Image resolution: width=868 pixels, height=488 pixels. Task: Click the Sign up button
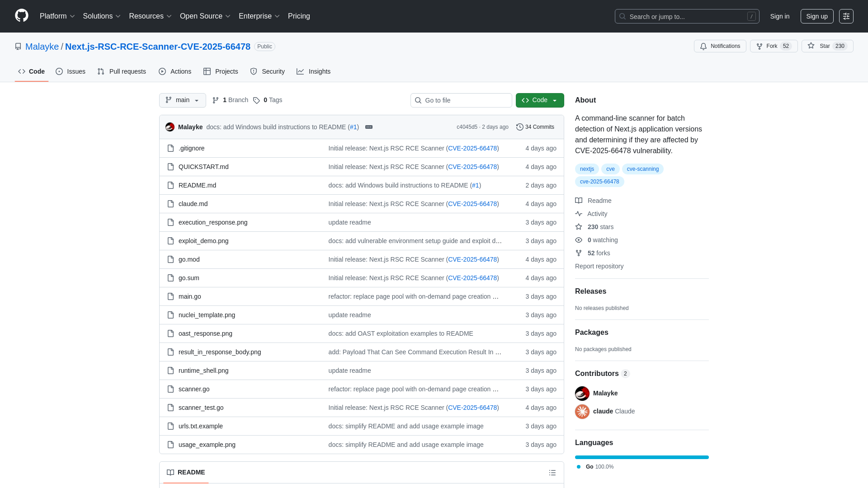click(x=816, y=16)
